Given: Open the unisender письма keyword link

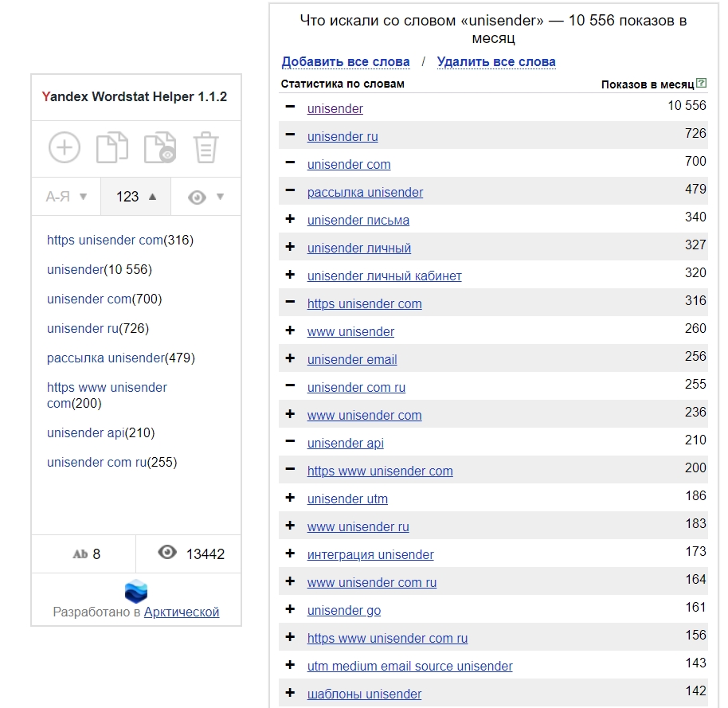Looking at the screenshot, I should (358, 220).
